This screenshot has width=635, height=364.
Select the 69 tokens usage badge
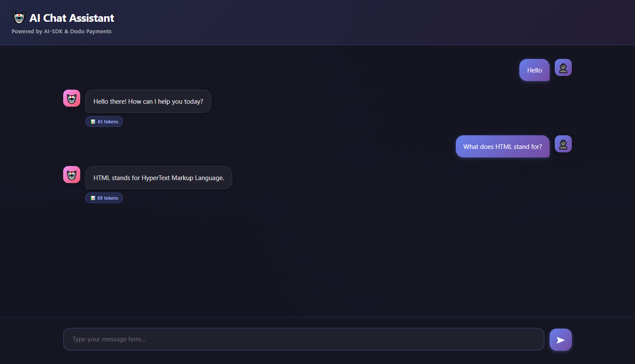click(x=104, y=198)
